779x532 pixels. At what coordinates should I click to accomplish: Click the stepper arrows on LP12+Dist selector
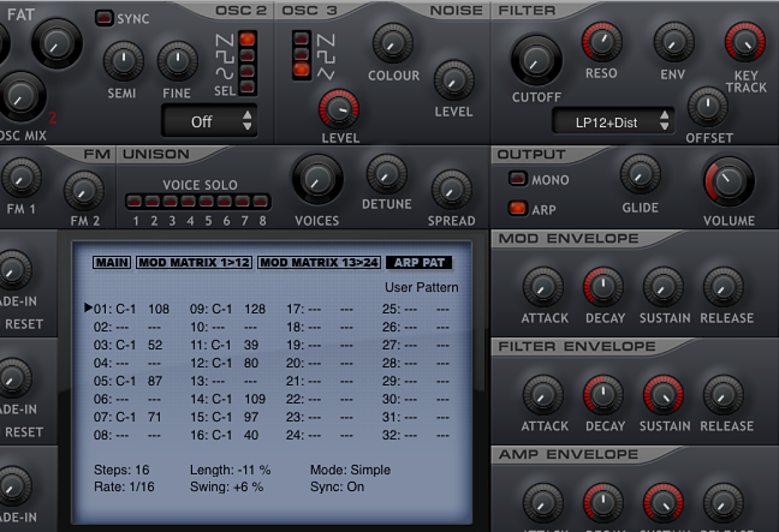664,121
